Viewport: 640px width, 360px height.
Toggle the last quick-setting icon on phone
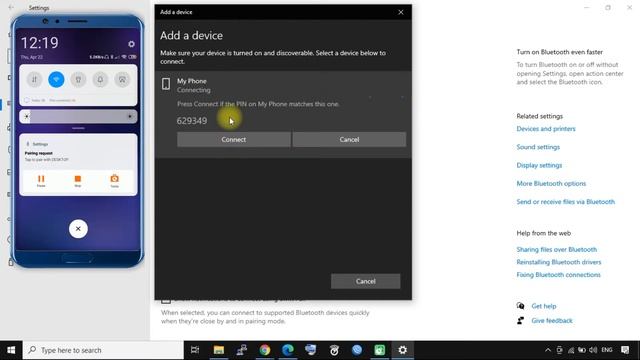click(122, 79)
